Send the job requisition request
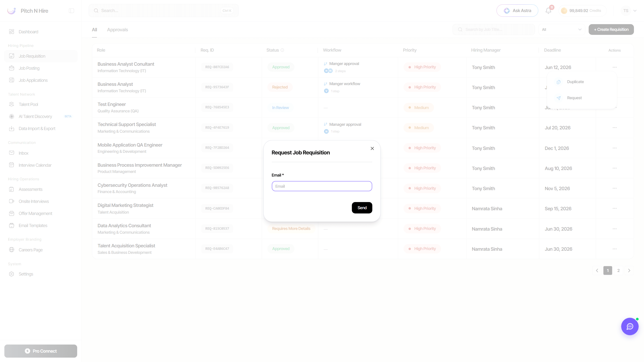 (x=362, y=208)
